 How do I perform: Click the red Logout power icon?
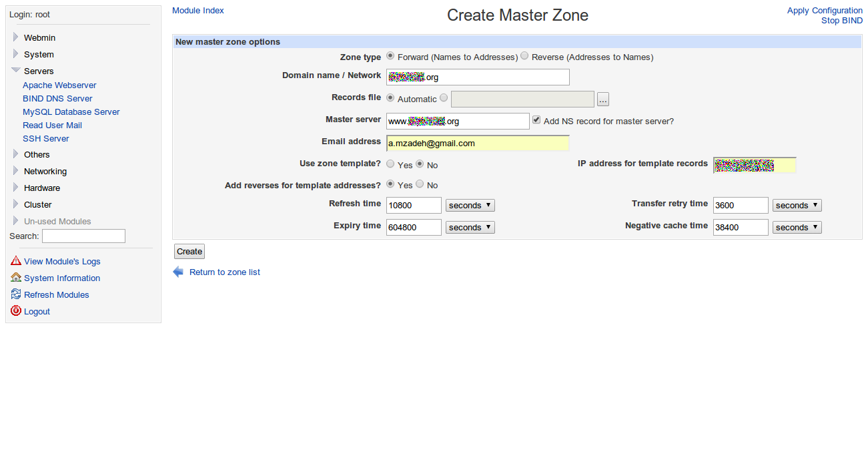pyautogui.click(x=16, y=311)
